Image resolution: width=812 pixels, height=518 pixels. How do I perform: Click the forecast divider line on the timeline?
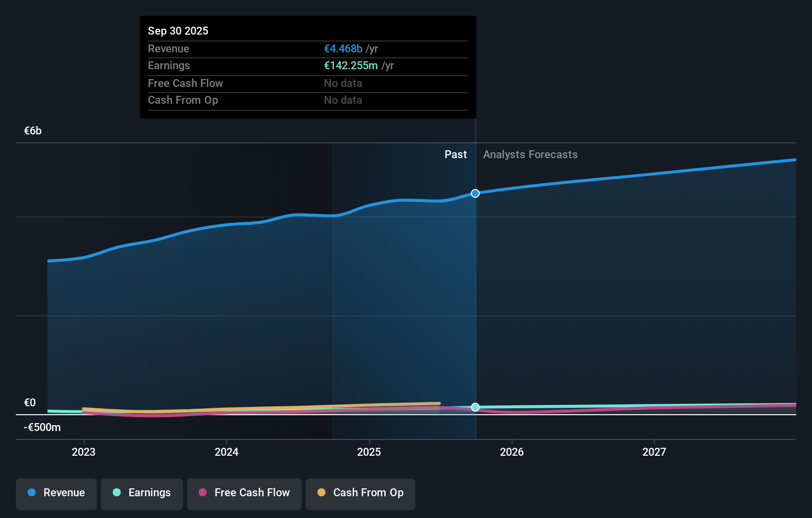(475, 297)
